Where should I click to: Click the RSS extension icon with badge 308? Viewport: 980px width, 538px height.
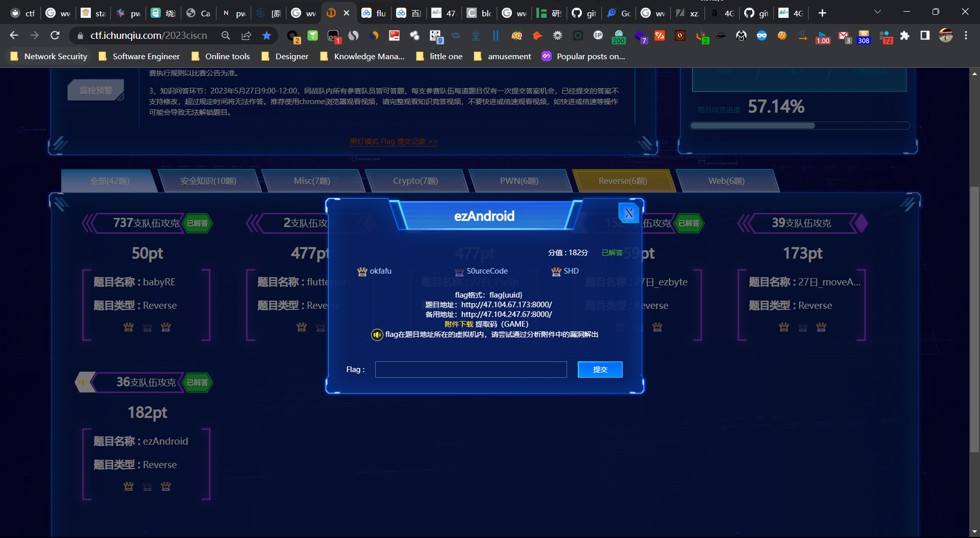tap(864, 36)
